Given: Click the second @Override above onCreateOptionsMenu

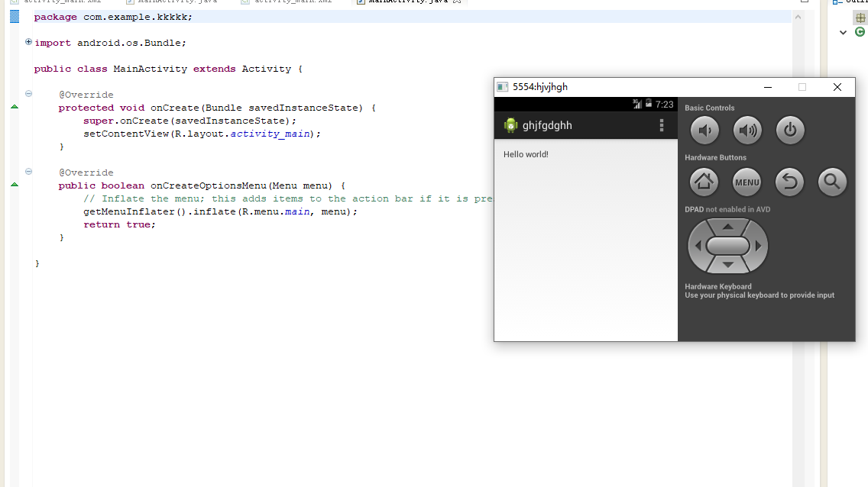Looking at the screenshot, I should (x=86, y=173).
